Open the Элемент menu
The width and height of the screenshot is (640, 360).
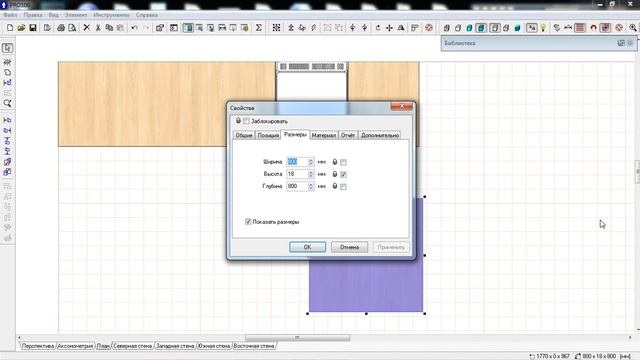coord(76,15)
